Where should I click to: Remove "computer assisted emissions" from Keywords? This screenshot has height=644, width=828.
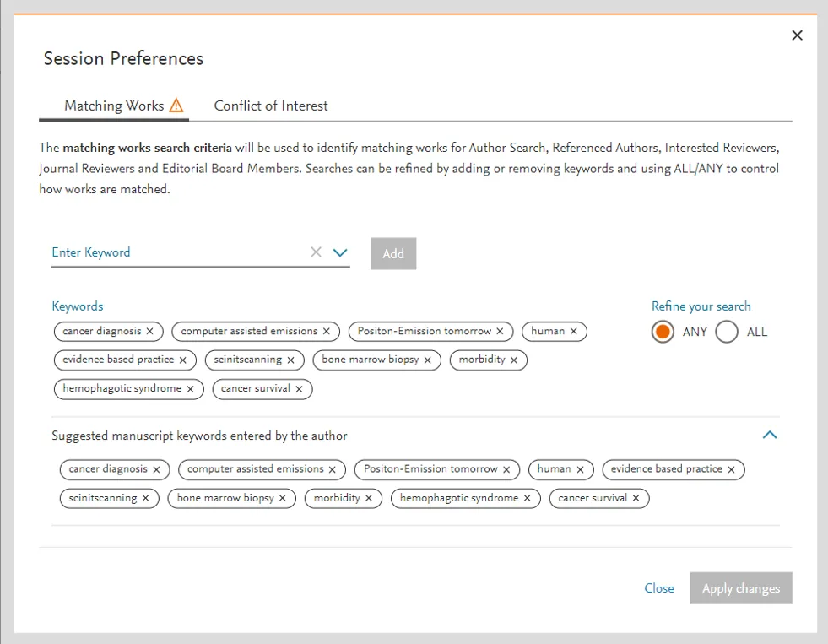pyautogui.click(x=327, y=331)
